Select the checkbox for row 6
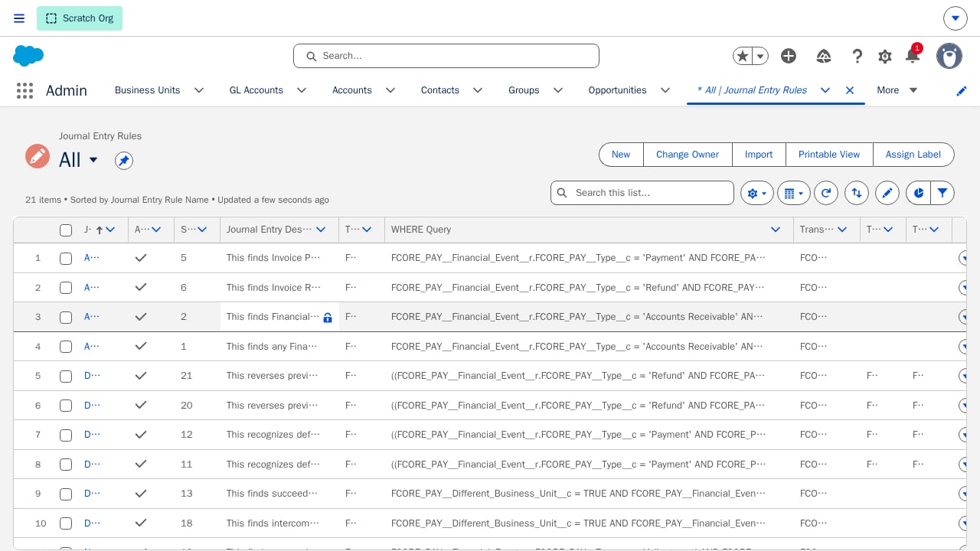The width and height of the screenshot is (980, 551). [66, 406]
